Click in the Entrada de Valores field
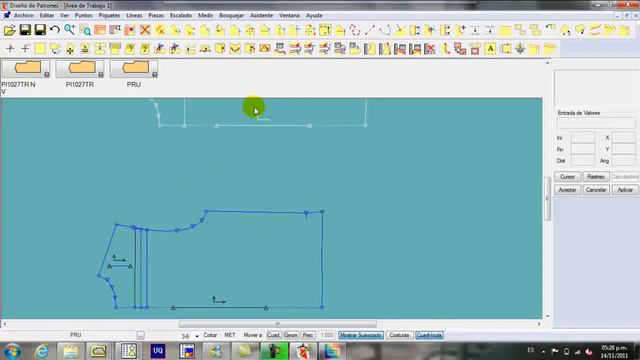Screen dimensions: 640x360 596,123
